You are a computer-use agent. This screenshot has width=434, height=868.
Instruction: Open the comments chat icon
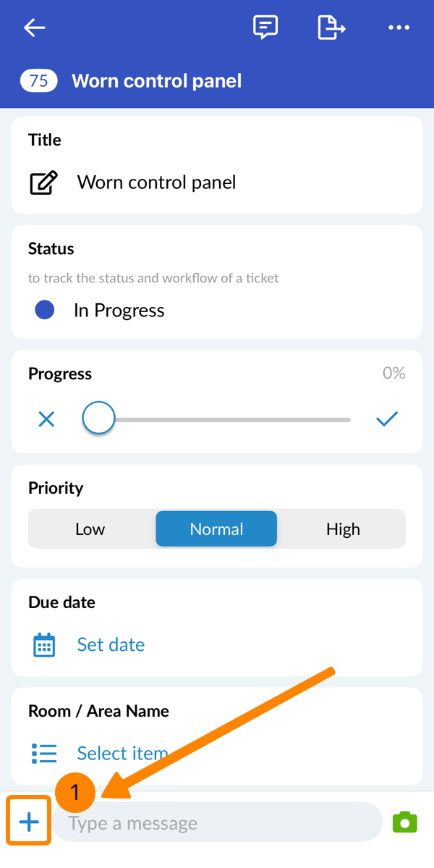(265, 28)
